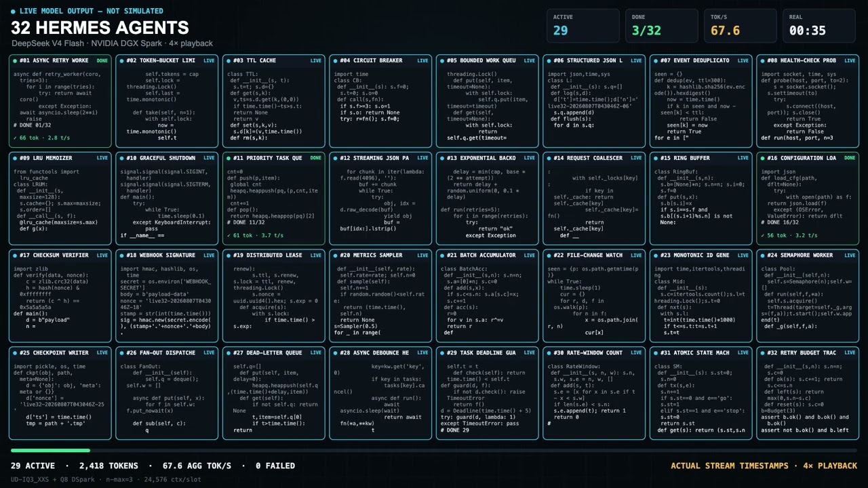Screen dimensions: 868x488
Task: Select the #32 RETRY BUDGET TRAC card title
Action: (x=802, y=353)
